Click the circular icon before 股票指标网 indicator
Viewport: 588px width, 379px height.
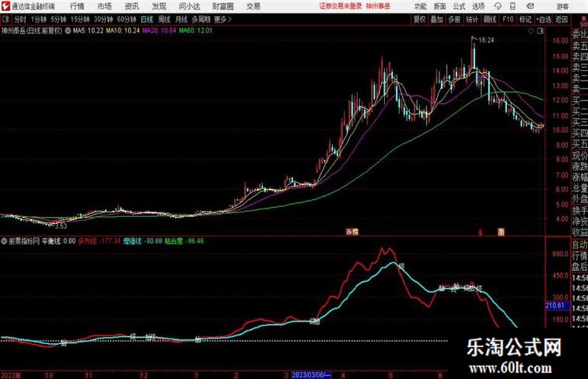click(x=4, y=241)
